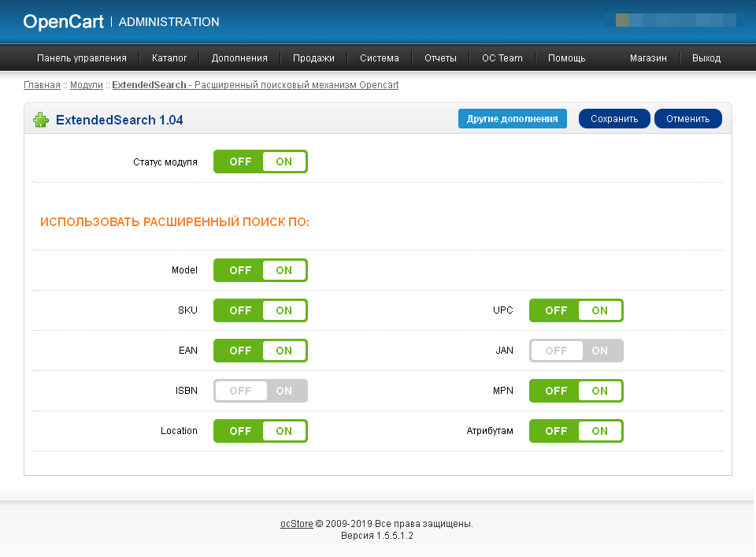Click the Отменить button
This screenshot has height=557, width=756.
pos(688,119)
